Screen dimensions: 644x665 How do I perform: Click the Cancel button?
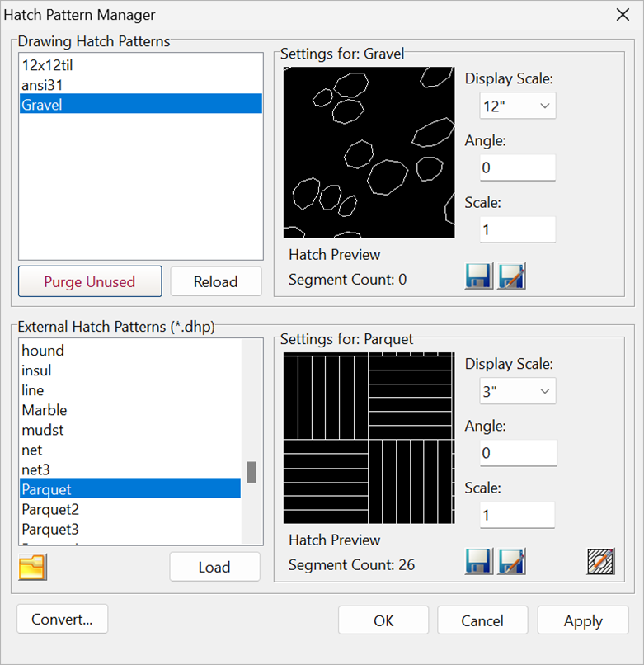pyautogui.click(x=482, y=620)
